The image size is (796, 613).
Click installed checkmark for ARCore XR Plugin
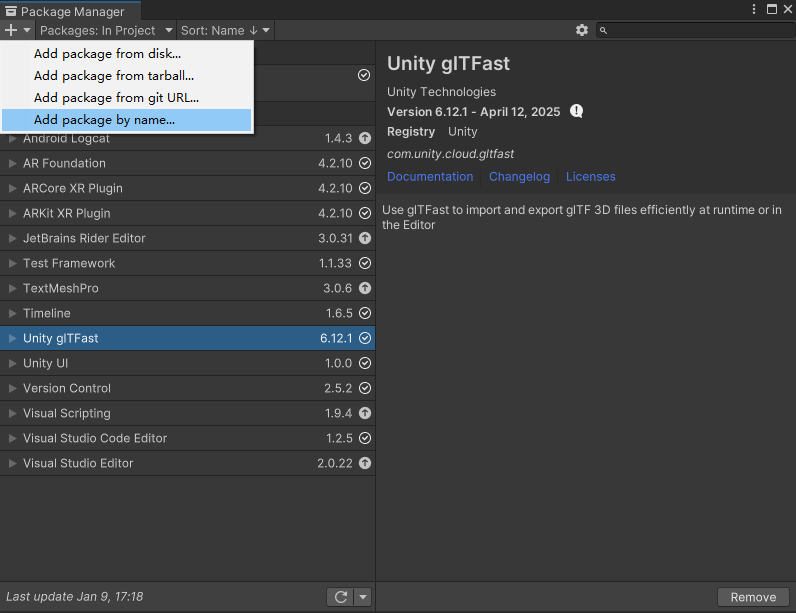click(365, 188)
